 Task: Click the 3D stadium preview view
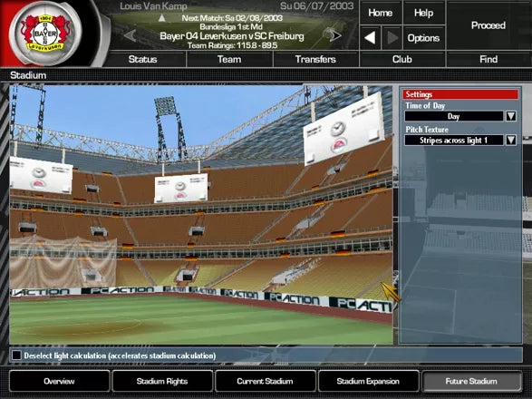[201, 215]
